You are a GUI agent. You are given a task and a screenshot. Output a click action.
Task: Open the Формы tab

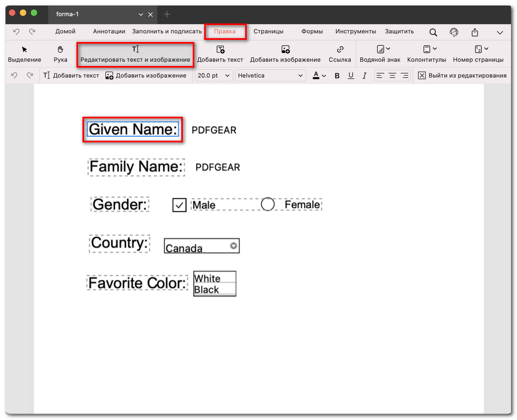[312, 32]
